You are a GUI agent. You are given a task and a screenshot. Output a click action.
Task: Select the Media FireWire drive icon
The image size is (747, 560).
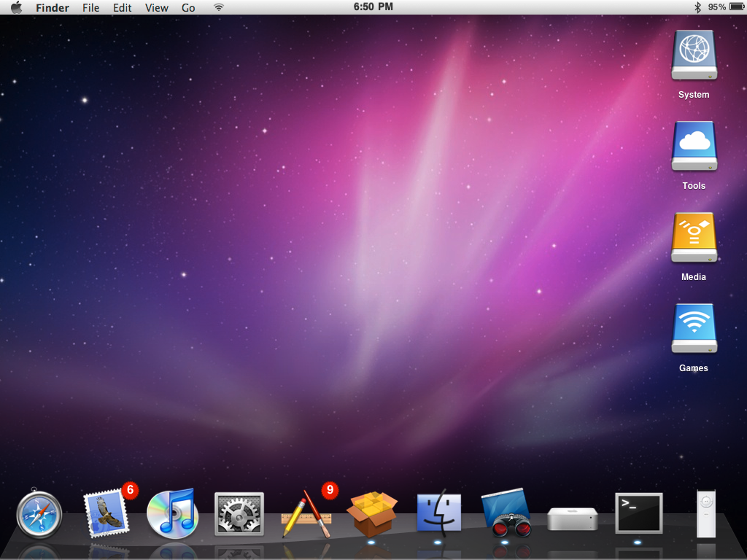(x=694, y=237)
